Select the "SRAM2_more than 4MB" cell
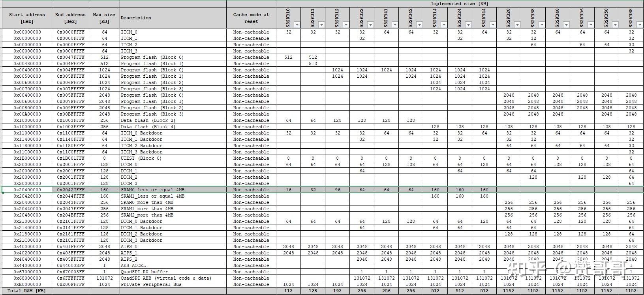The height and width of the screenshot is (295, 644). [173, 215]
